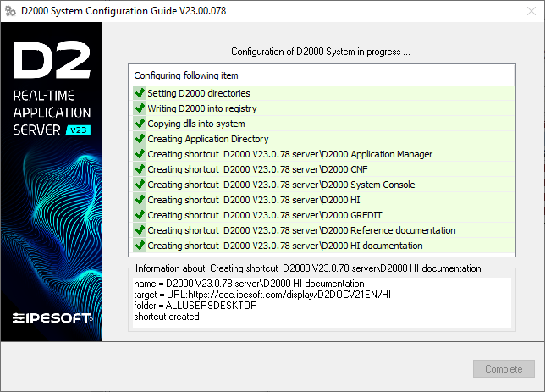
Task: Click the v23 version badge
Action: (x=79, y=130)
